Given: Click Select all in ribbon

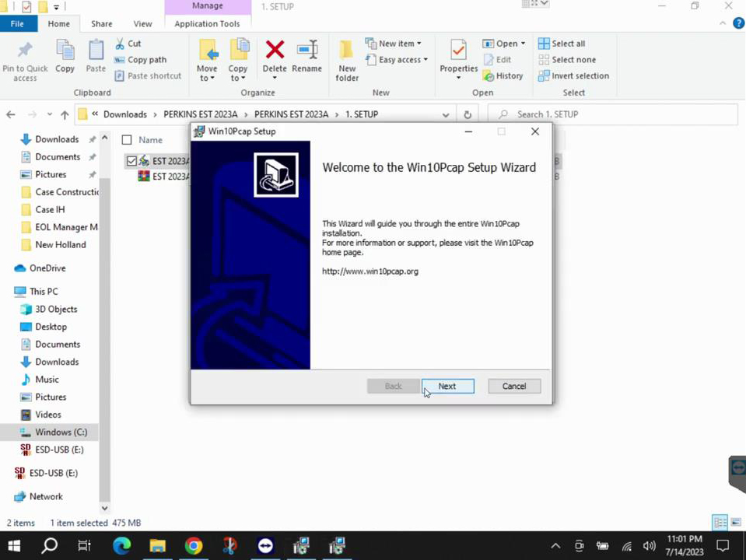Looking at the screenshot, I should (x=562, y=44).
